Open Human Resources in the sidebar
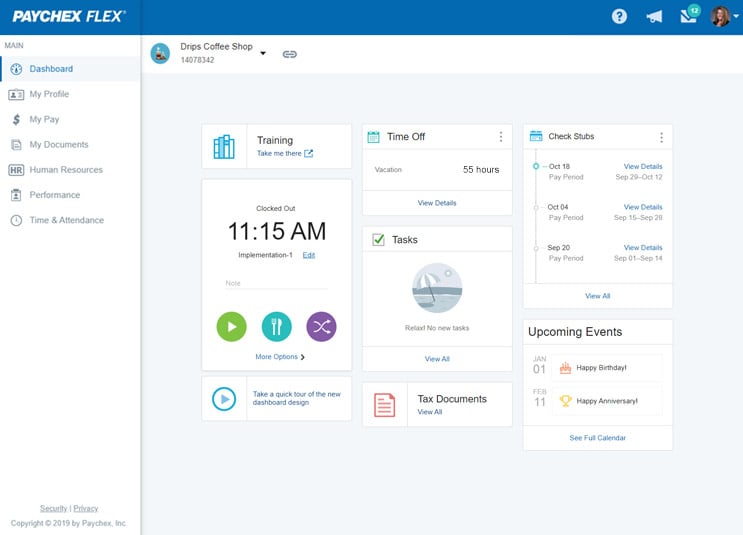This screenshot has width=743, height=535. [70, 170]
